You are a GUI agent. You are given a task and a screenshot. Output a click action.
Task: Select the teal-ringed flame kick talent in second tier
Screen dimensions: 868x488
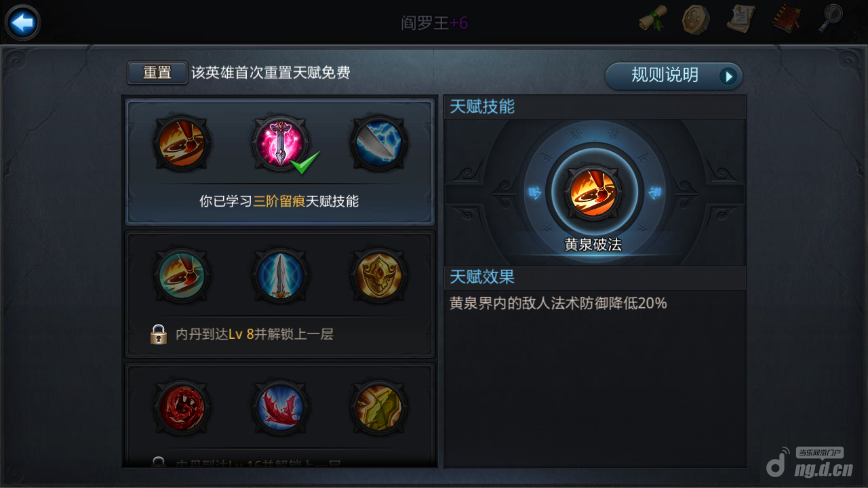coord(182,275)
